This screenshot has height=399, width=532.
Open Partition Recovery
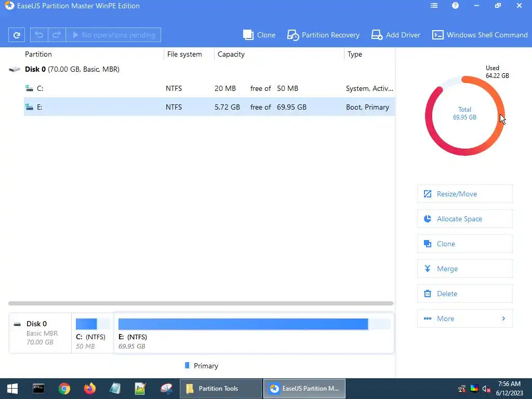pos(323,35)
